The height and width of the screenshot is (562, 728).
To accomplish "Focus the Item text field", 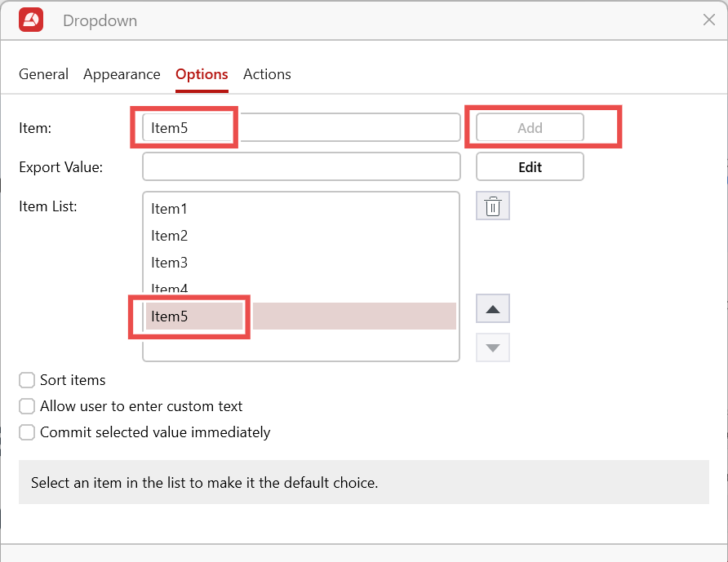I will (x=301, y=128).
